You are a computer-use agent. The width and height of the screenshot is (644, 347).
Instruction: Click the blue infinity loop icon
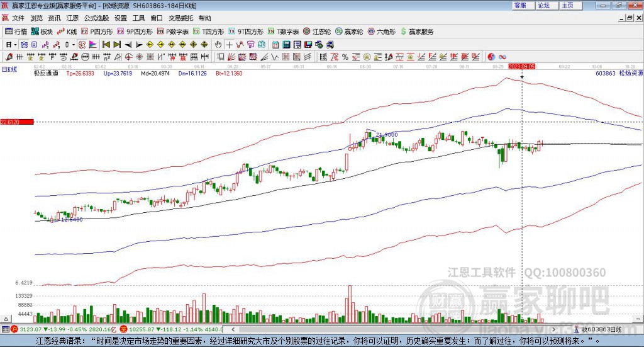pos(502,57)
